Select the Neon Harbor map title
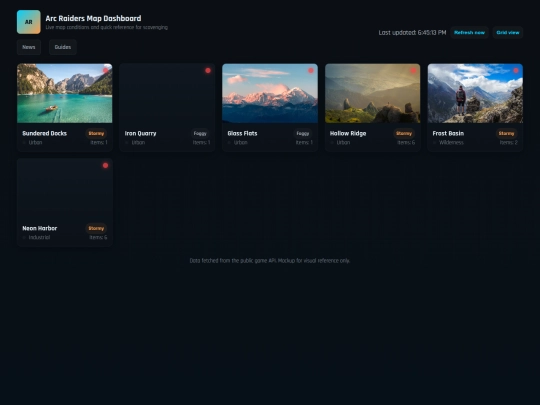 pos(40,228)
